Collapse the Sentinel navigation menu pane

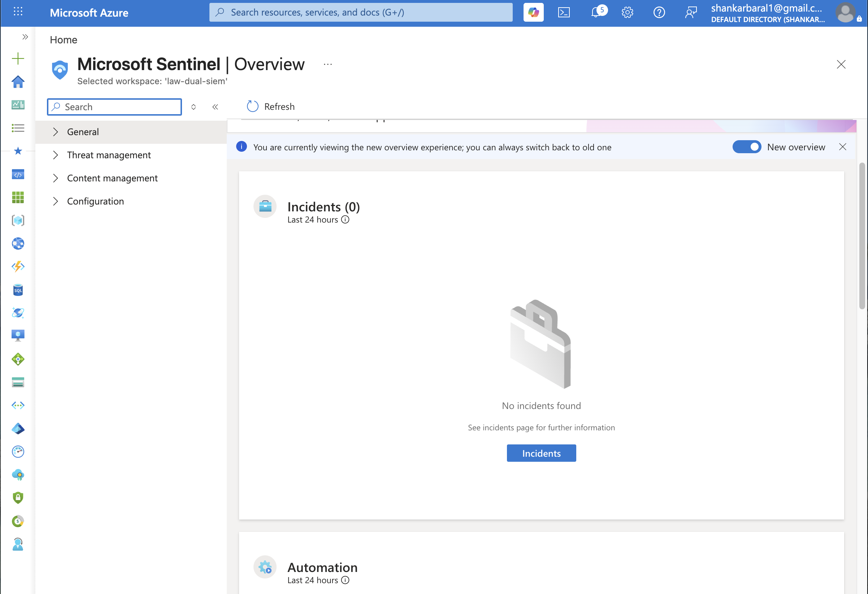(215, 107)
